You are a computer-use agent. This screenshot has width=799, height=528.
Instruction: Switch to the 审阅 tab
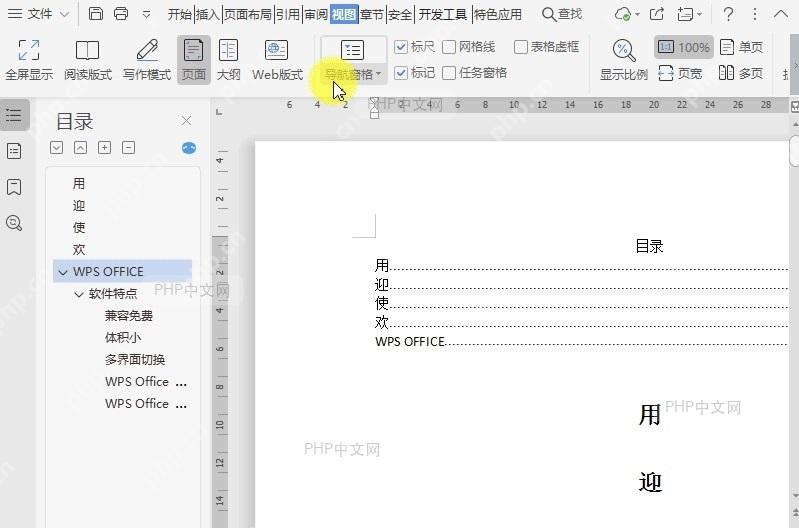point(316,14)
